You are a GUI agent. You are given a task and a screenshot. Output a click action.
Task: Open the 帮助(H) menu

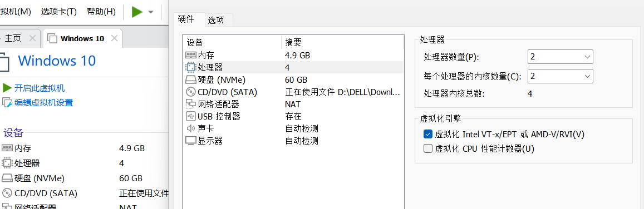point(101,12)
